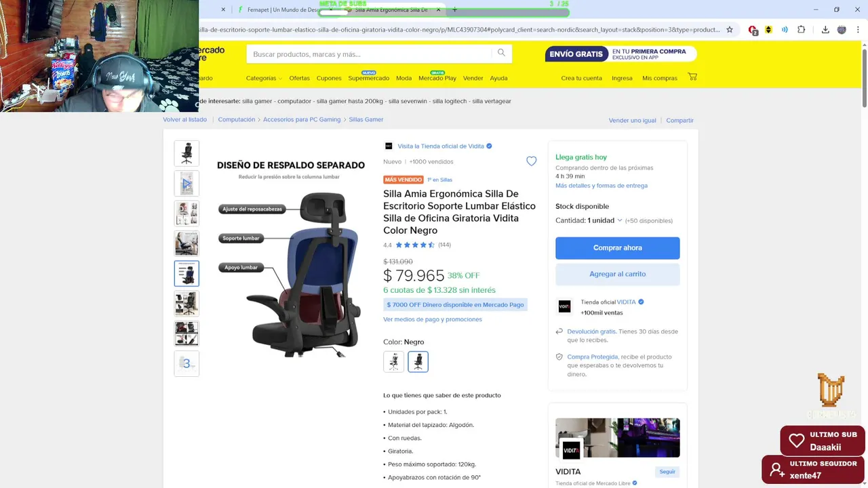The height and width of the screenshot is (488, 868).
Task: Click Vender uno igual link
Action: coord(632,120)
